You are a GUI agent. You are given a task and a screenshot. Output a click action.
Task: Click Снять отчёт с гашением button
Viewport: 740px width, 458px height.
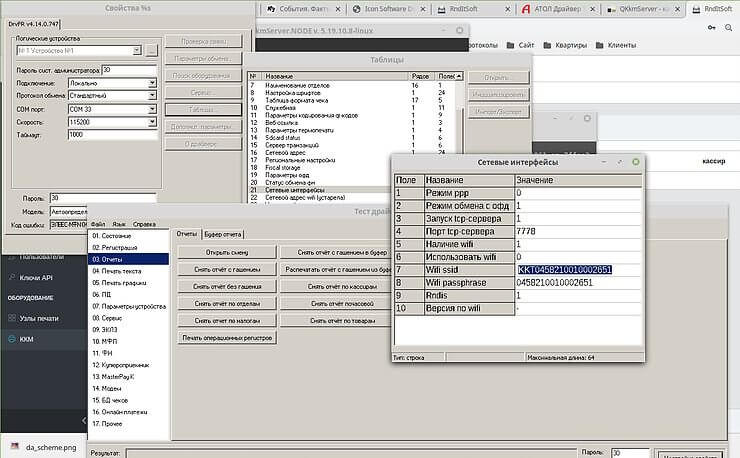[x=227, y=269]
